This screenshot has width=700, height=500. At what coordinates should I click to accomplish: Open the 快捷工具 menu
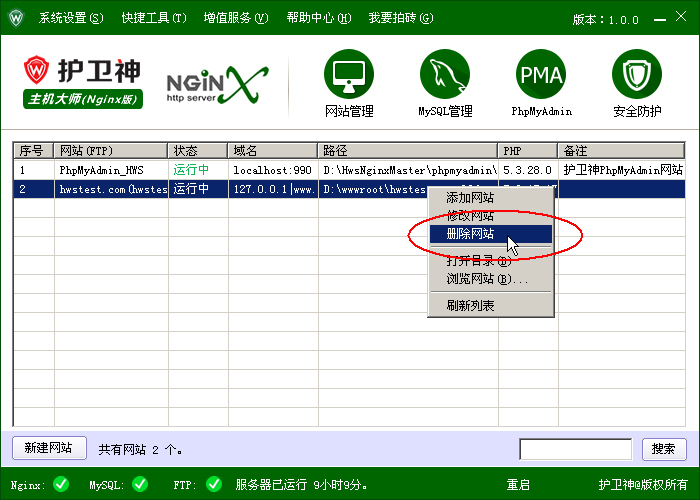tap(154, 18)
